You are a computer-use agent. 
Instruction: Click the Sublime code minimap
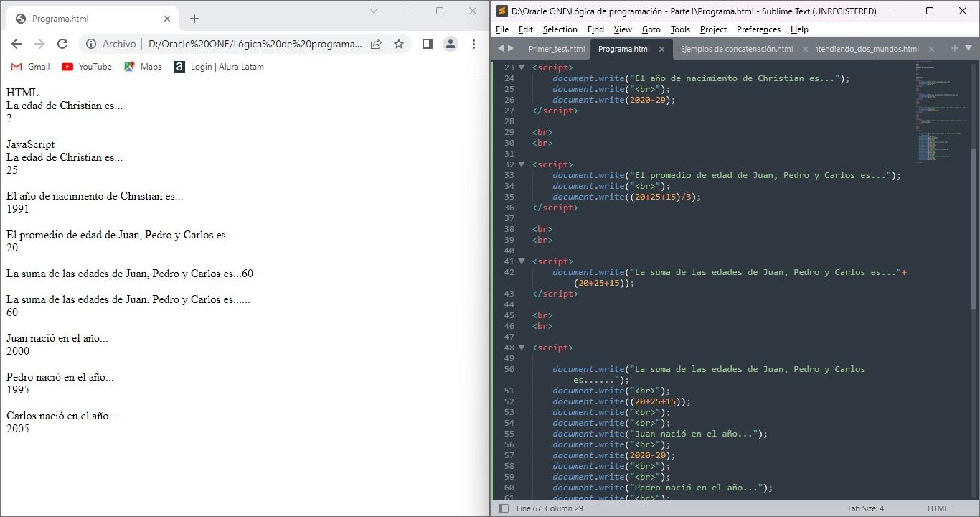click(942, 111)
